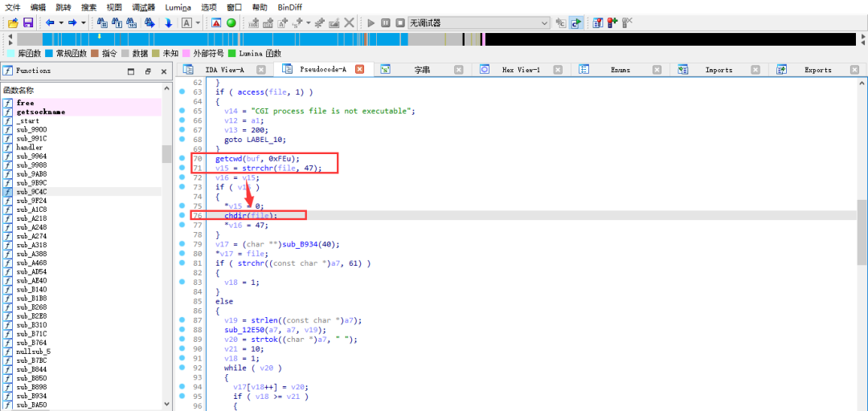Pause the process with the pause button

pos(385,22)
